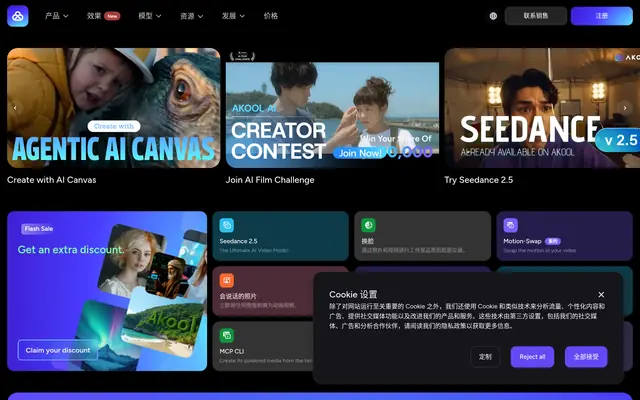Click the Akool logo icon
The image size is (640, 400).
click(x=18, y=16)
